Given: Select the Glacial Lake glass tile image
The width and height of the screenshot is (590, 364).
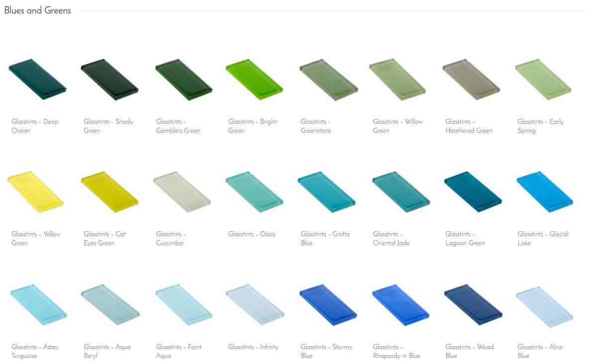Looking at the screenshot, I should 545,192.
